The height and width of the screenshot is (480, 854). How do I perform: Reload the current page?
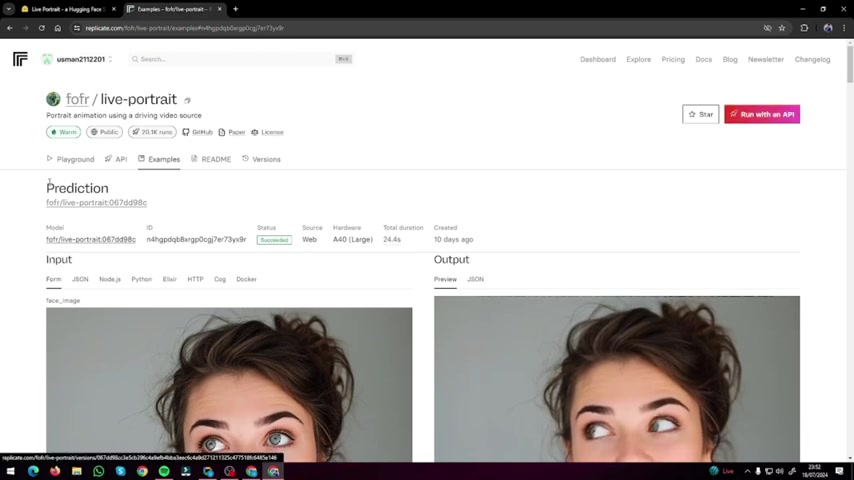[41, 28]
